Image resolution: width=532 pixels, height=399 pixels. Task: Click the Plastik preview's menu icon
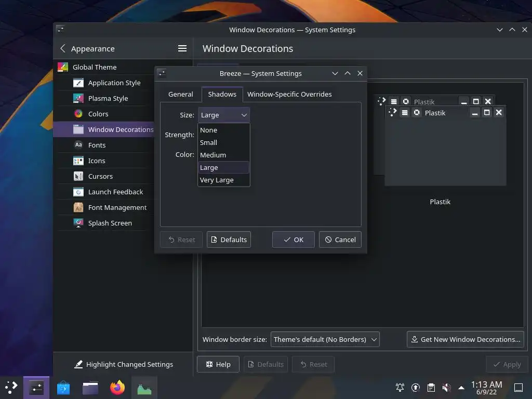pos(405,113)
